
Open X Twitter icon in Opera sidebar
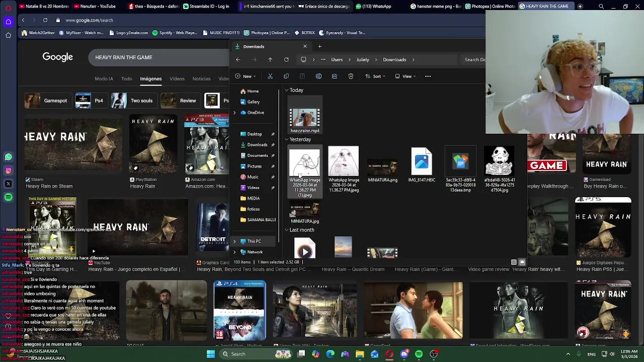(9, 184)
